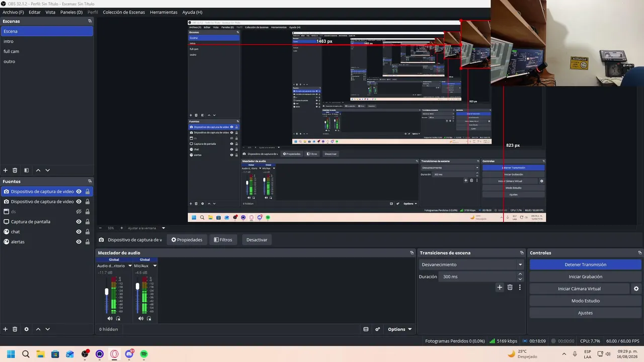Click Iniciar Cámara Virtual button

click(579, 289)
